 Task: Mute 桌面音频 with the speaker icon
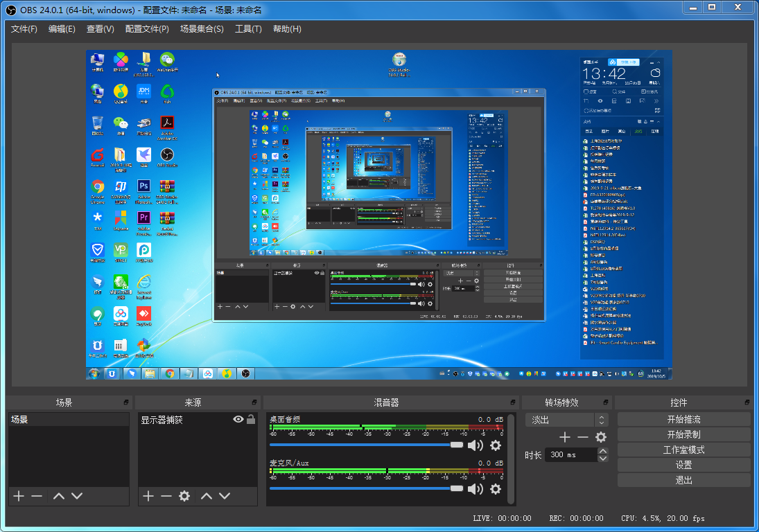click(476, 445)
